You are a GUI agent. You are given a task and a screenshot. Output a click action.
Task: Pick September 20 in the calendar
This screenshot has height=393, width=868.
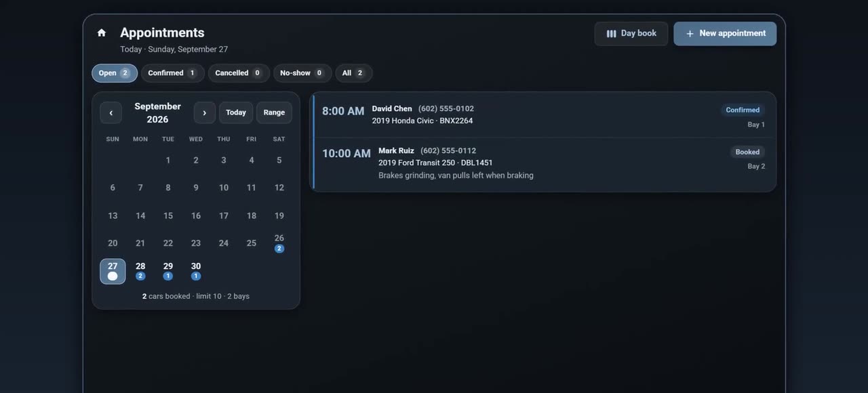point(113,243)
